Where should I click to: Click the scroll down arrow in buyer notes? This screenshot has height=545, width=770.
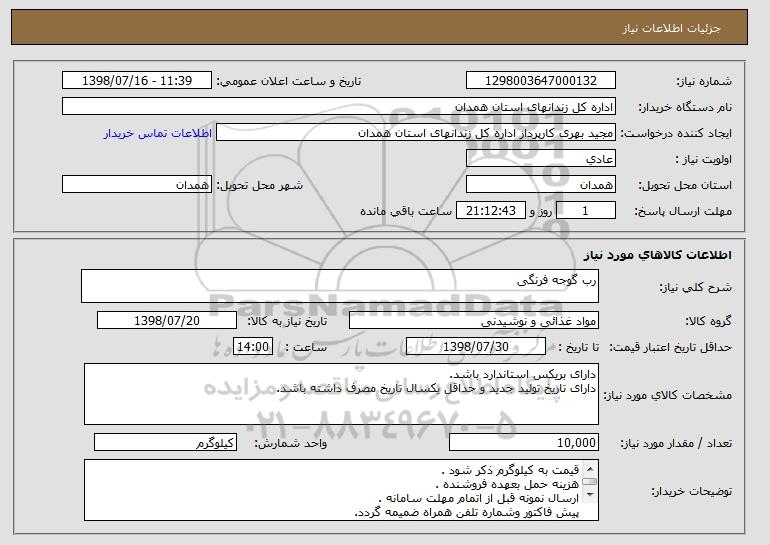[590, 495]
